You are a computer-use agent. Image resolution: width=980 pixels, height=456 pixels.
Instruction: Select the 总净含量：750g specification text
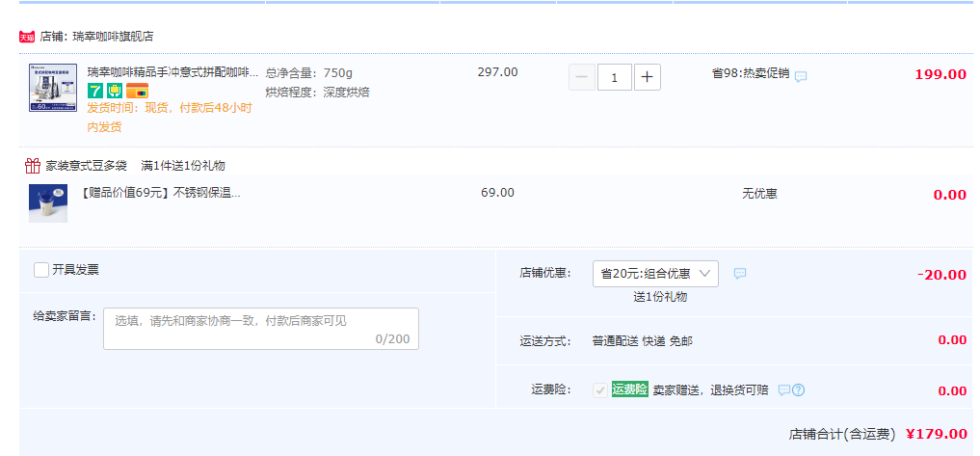tap(309, 72)
